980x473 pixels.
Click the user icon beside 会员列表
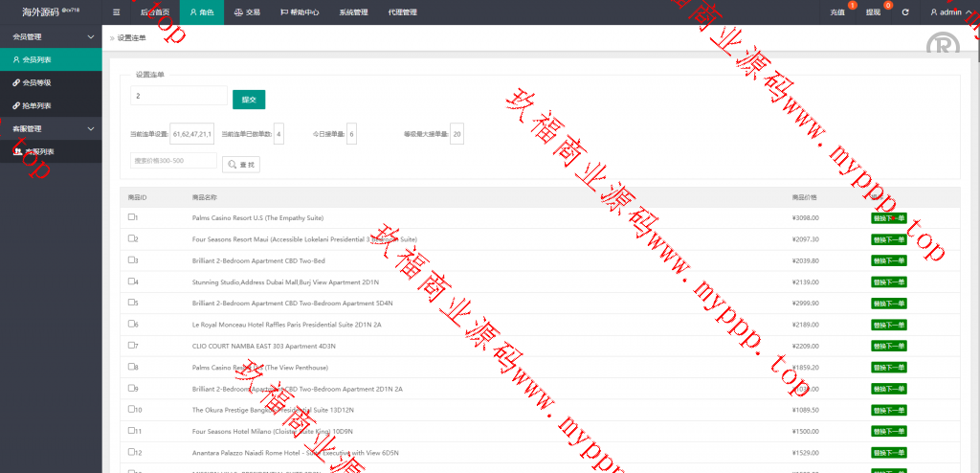click(16, 59)
